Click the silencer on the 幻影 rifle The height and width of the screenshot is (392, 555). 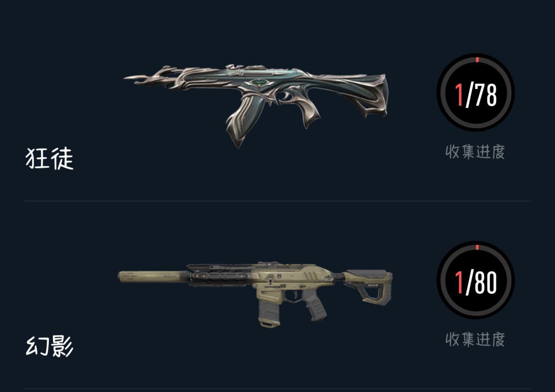[x=151, y=276]
